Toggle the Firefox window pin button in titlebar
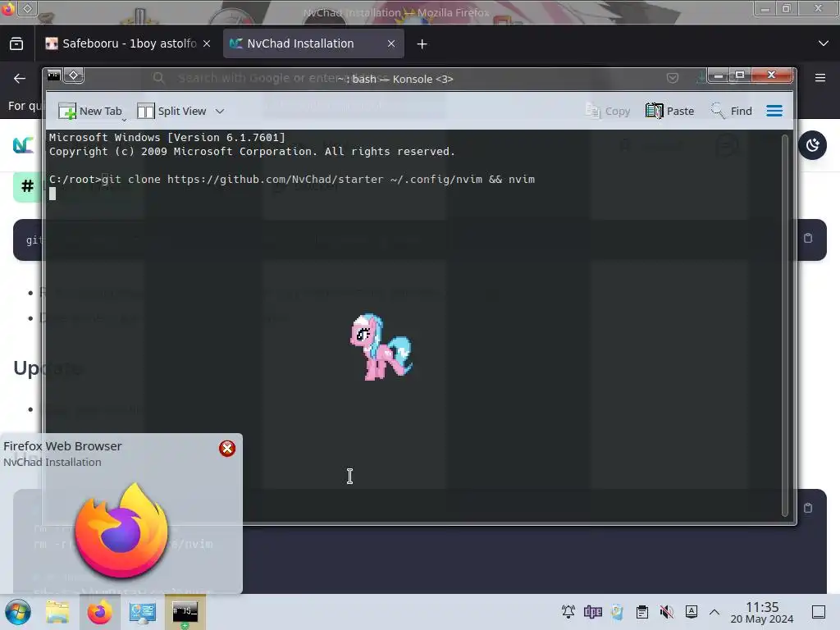This screenshot has height=630, width=840. coord(27,8)
